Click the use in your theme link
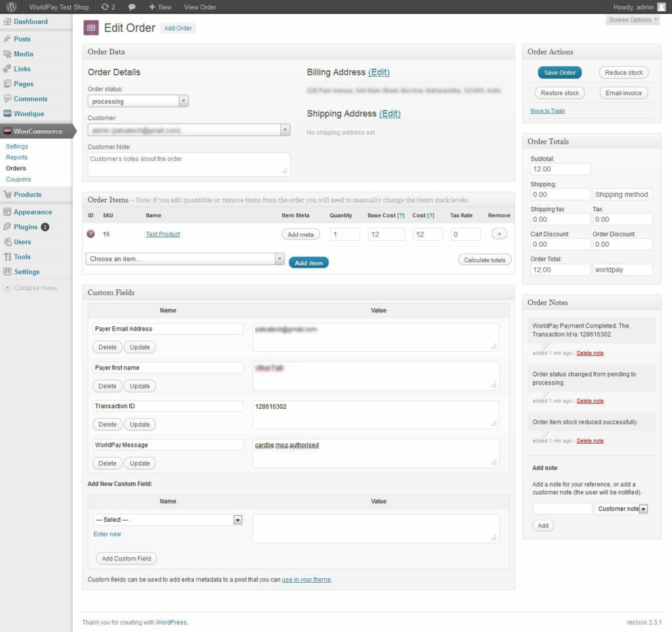Viewport: 672px width, 632px height. coord(306,579)
